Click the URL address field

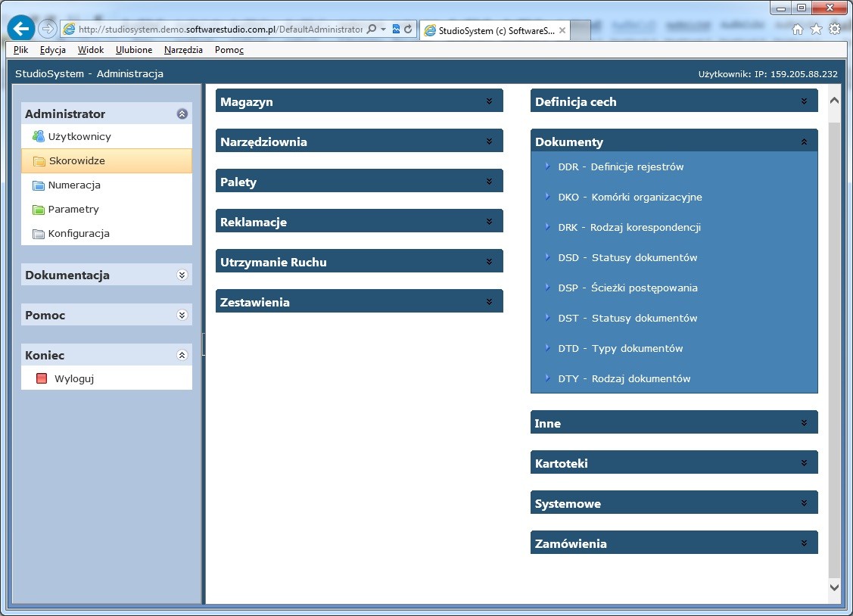pos(220,30)
